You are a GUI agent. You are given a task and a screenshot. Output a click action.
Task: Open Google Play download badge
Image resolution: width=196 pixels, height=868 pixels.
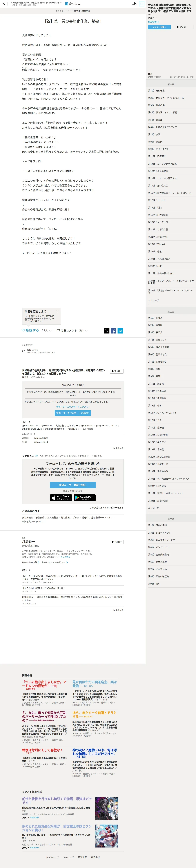point(84,497)
